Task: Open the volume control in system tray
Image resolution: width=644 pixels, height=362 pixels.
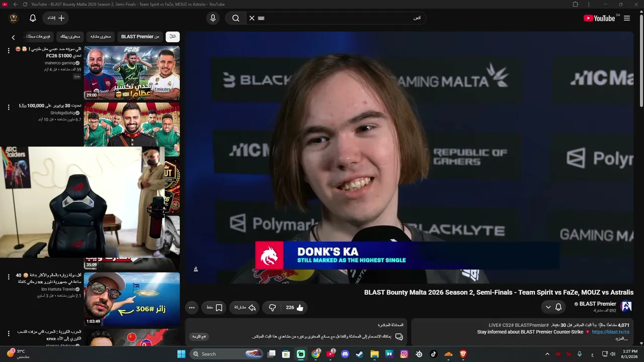Action: click(613, 354)
